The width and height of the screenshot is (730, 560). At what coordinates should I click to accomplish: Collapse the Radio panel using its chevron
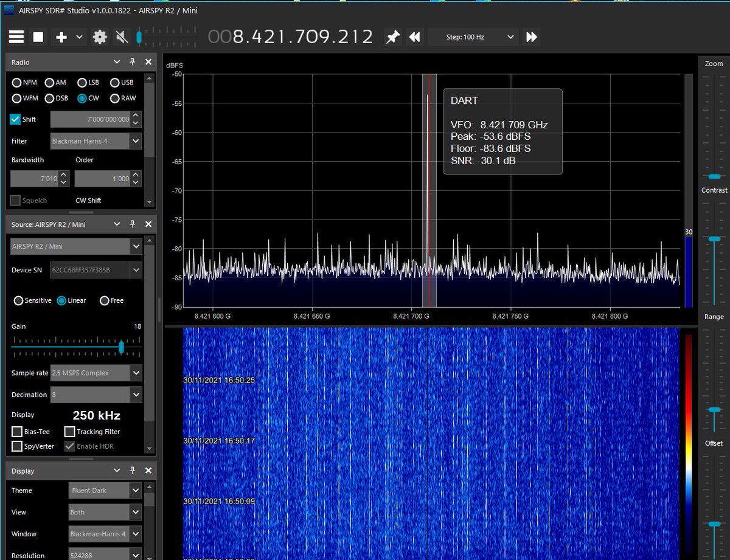[117, 62]
